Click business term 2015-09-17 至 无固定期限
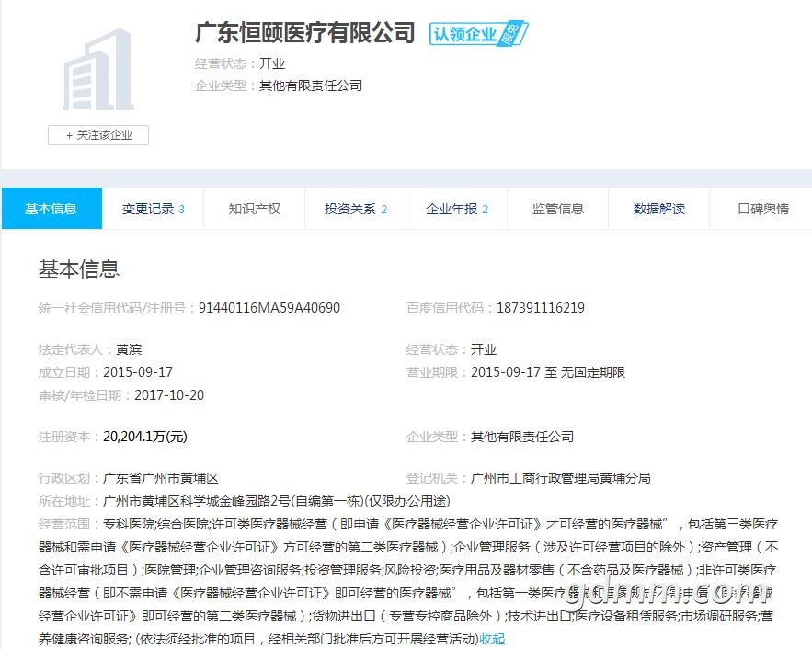812x649 pixels. point(548,372)
